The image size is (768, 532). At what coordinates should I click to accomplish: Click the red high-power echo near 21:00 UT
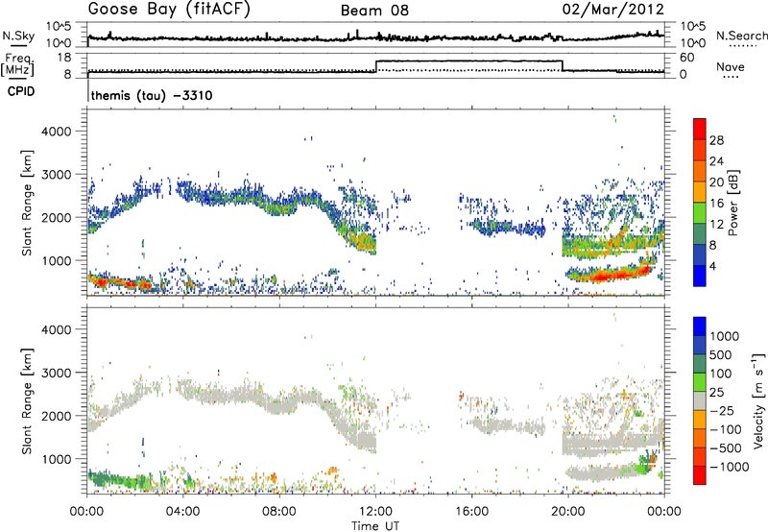[608, 276]
